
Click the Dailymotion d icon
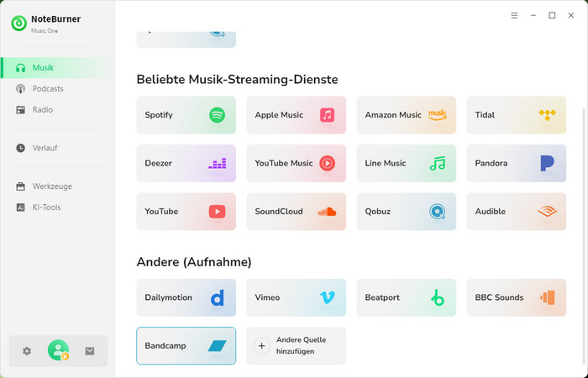(217, 297)
